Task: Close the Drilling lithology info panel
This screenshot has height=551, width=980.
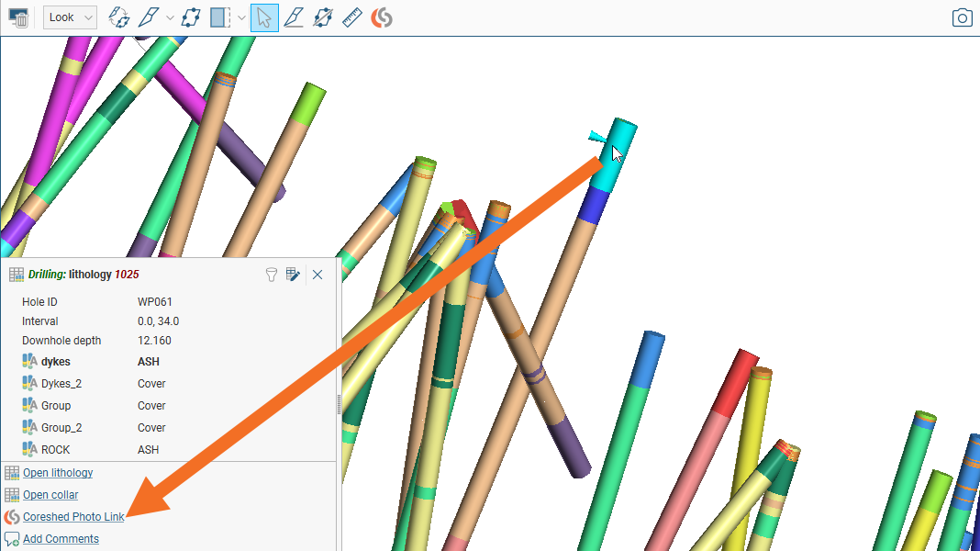Action: (x=317, y=275)
